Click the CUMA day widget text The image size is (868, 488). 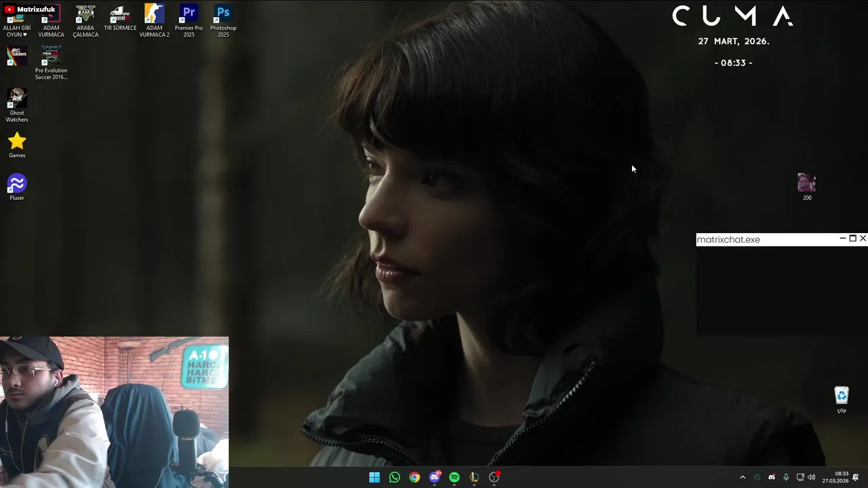coord(733,16)
